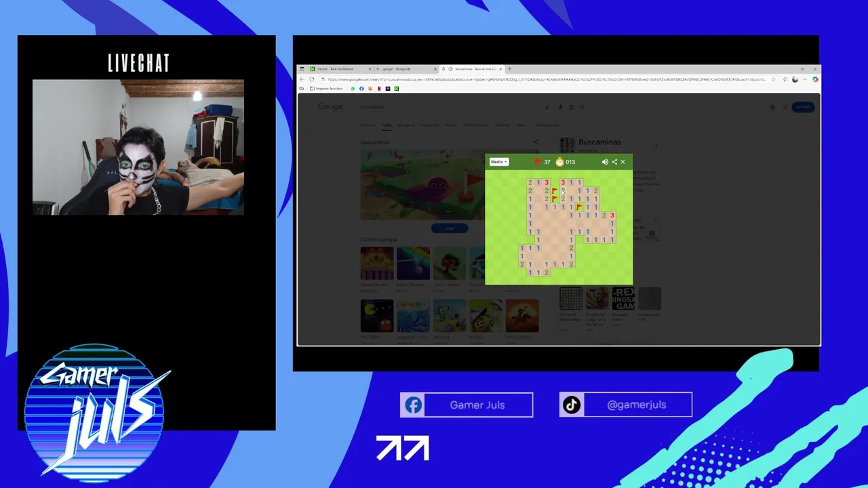Open the Facebook bookmark icon

click(361, 89)
